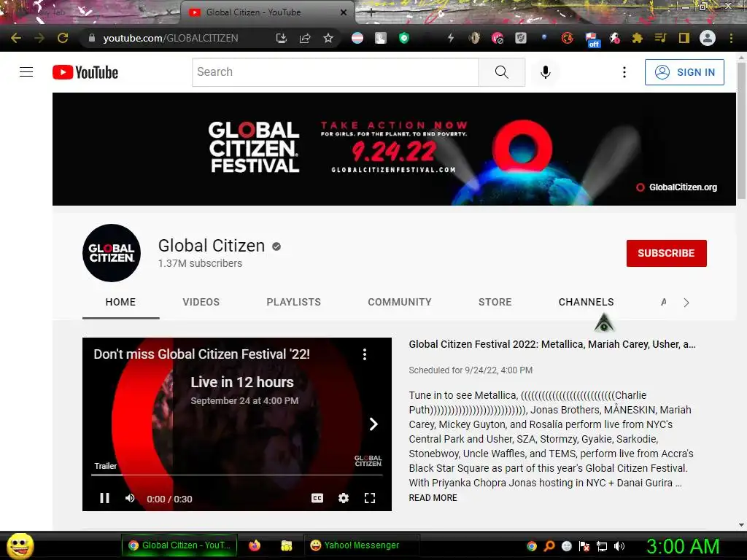Focus the YouTube Search input field
The height and width of the screenshot is (560, 747).
click(336, 72)
